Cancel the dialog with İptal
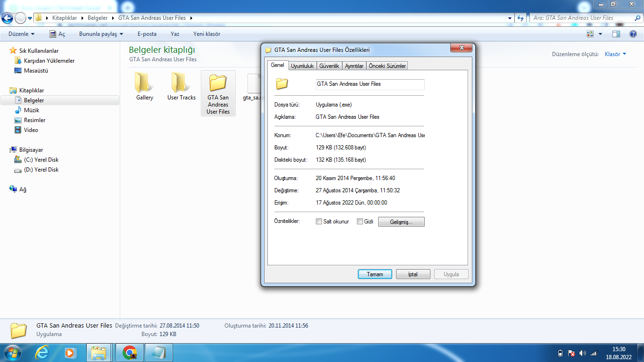 click(413, 274)
